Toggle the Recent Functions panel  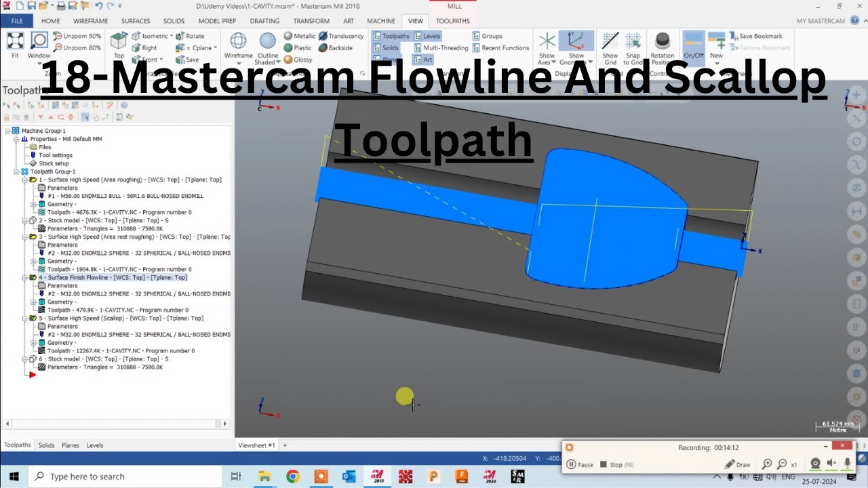coord(500,48)
